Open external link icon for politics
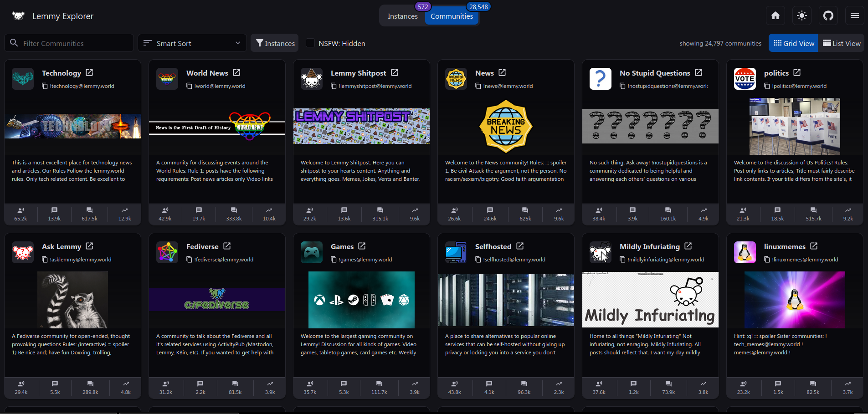 coord(797,72)
